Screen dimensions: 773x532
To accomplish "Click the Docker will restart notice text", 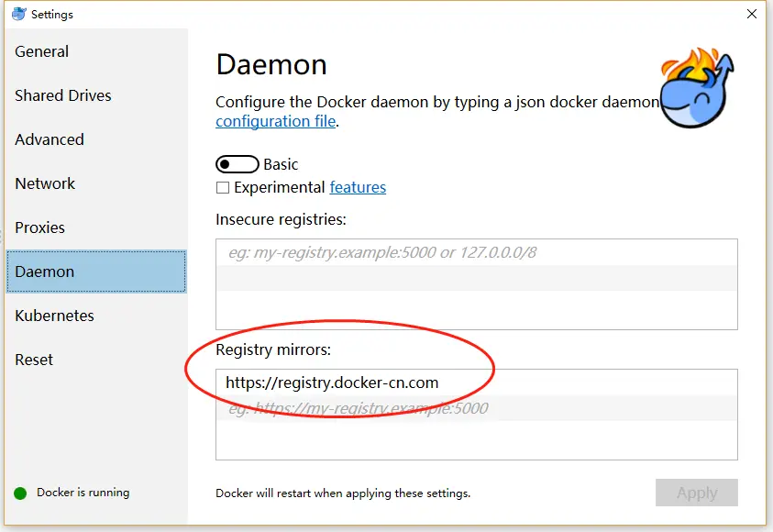I will [x=343, y=493].
